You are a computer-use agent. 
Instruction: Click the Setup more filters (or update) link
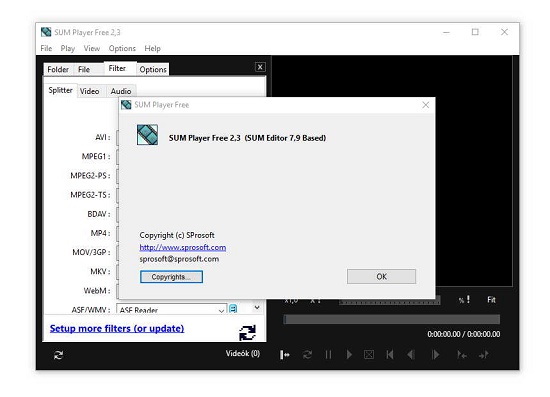pos(117,328)
